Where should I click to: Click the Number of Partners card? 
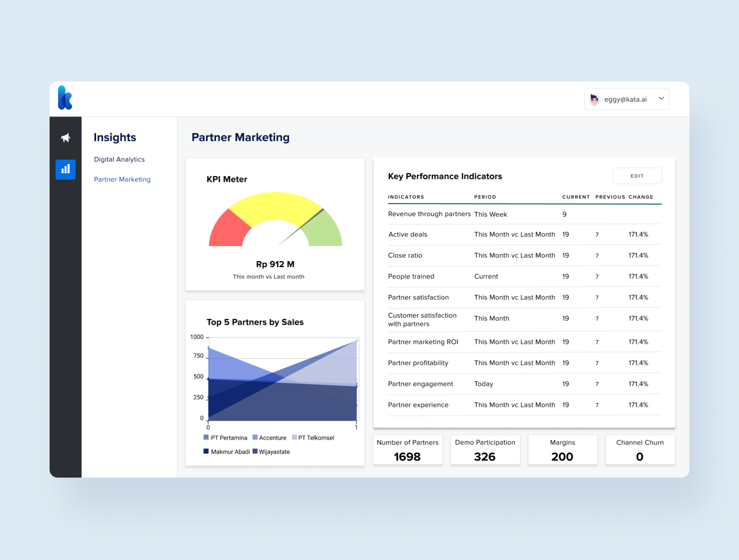tap(407, 450)
